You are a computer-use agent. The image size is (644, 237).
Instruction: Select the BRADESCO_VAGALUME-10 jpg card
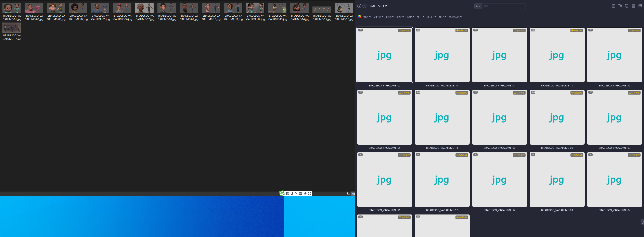[442, 55]
